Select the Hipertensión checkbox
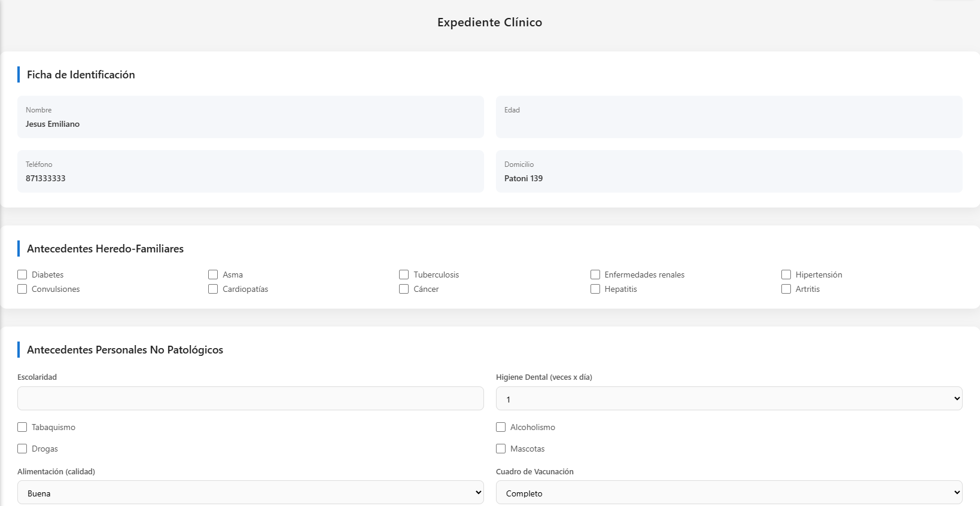The image size is (980, 506). coord(786,275)
